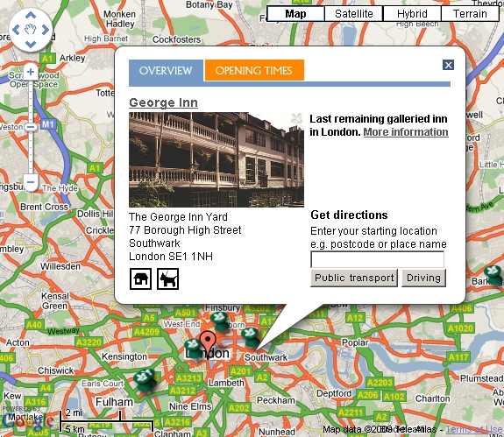Get Public transport directions

[x=354, y=278]
